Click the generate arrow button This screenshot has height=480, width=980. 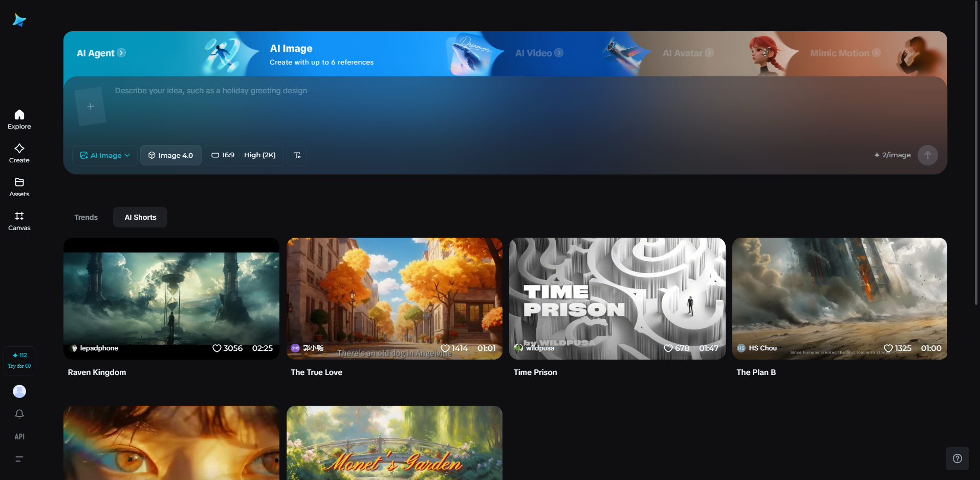(x=927, y=155)
